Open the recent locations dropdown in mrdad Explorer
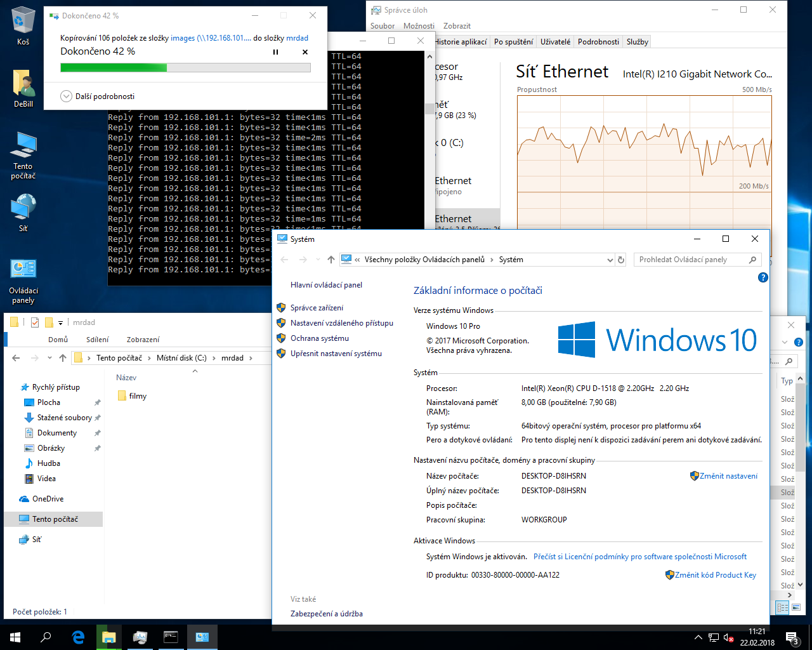812x650 pixels. 48,358
